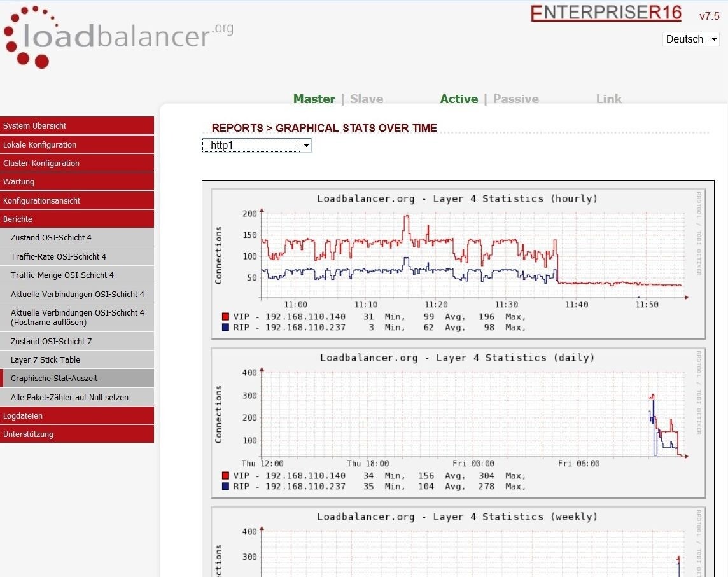
Task: Click the loadbalancer.org logo
Action: coord(118,37)
